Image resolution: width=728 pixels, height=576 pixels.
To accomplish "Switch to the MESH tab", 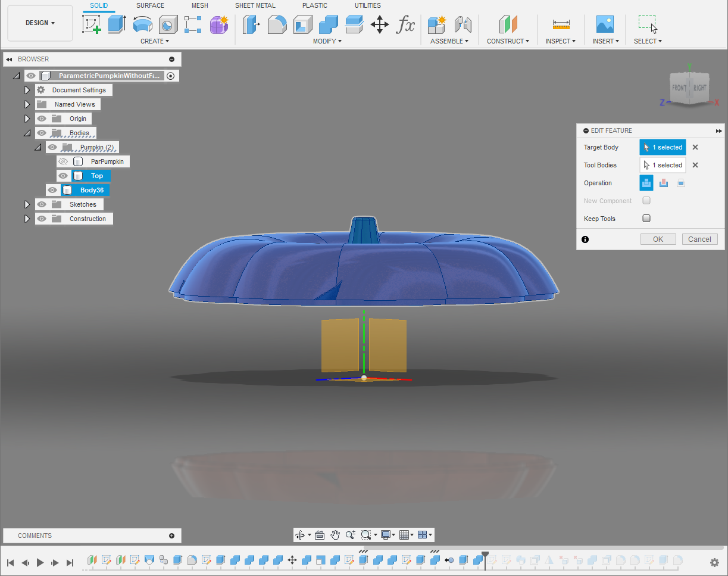I will tap(200, 5).
